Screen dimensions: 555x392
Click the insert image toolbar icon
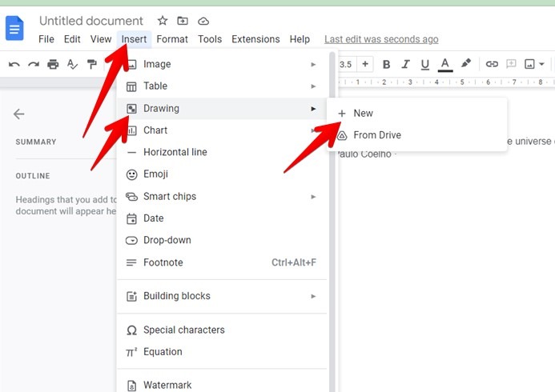coord(529,64)
